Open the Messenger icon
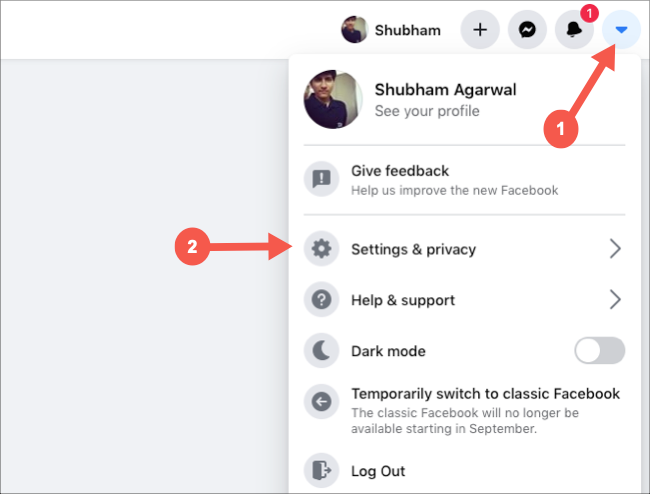This screenshot has width=650, height=494. tap(527, 30)
